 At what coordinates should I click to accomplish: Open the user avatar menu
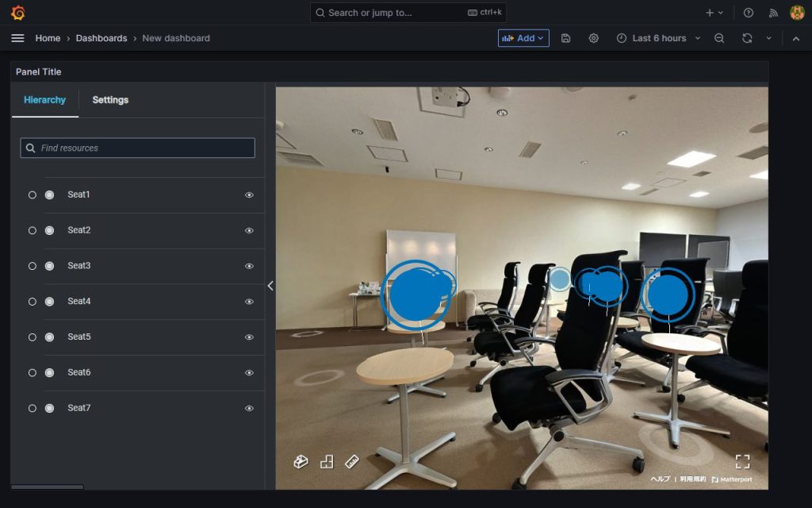[x=797, y=13]
